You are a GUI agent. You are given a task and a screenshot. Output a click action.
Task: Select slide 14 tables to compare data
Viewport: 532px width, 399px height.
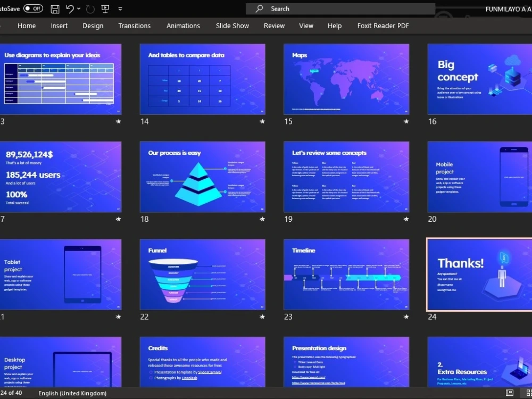point(203,79)
